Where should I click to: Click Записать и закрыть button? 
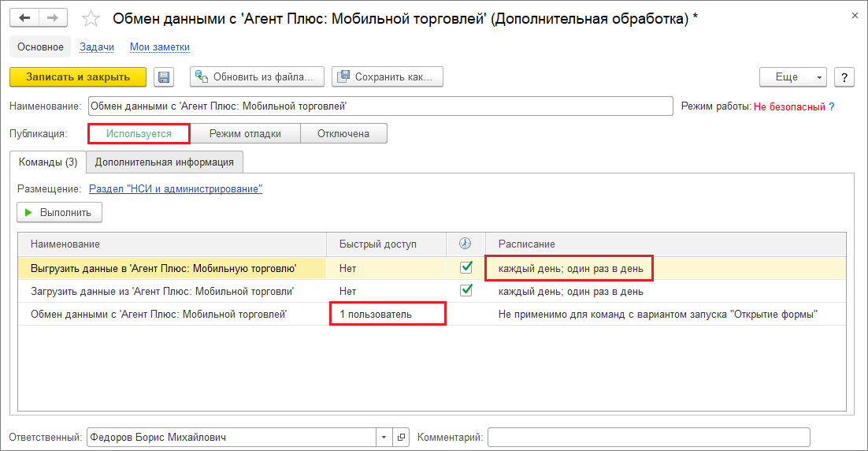click(78, 77)
